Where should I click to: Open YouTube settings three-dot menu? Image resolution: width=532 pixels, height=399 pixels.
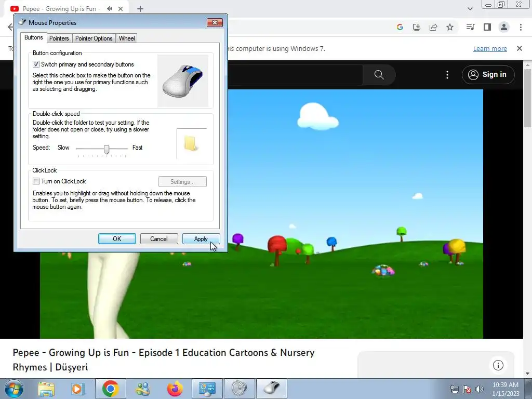click(x=447, y=75)
